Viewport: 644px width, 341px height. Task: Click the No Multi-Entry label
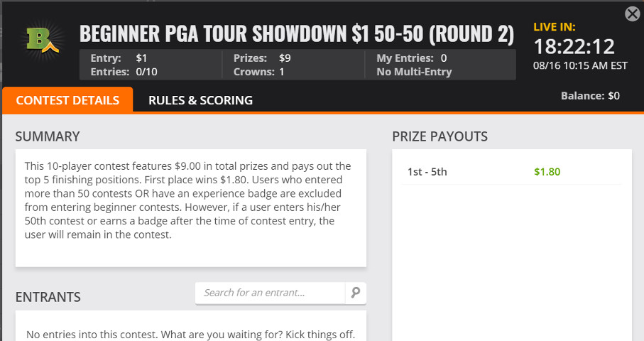click(x=414, y=72)
